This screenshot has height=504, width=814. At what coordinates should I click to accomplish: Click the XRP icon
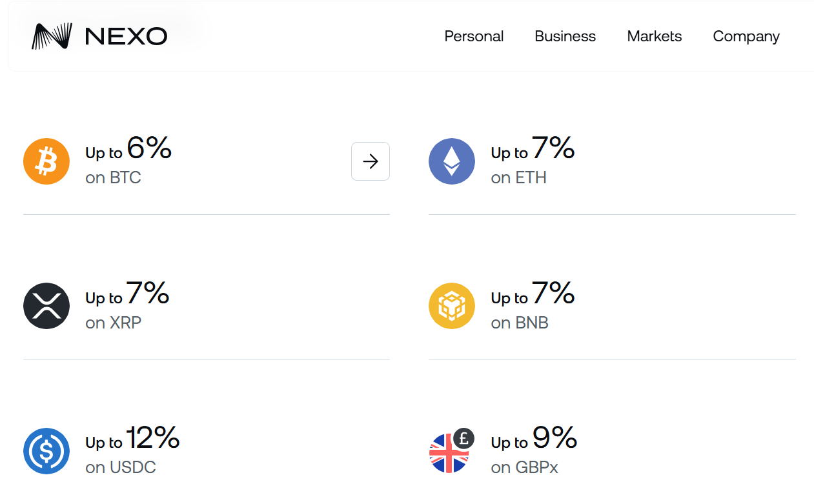pos(46,305)
